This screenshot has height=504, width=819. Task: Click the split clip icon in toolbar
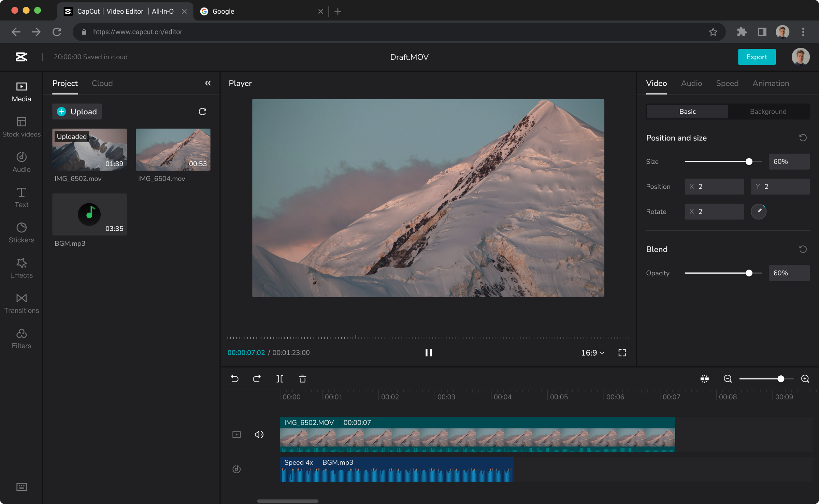tap(280, 379)
